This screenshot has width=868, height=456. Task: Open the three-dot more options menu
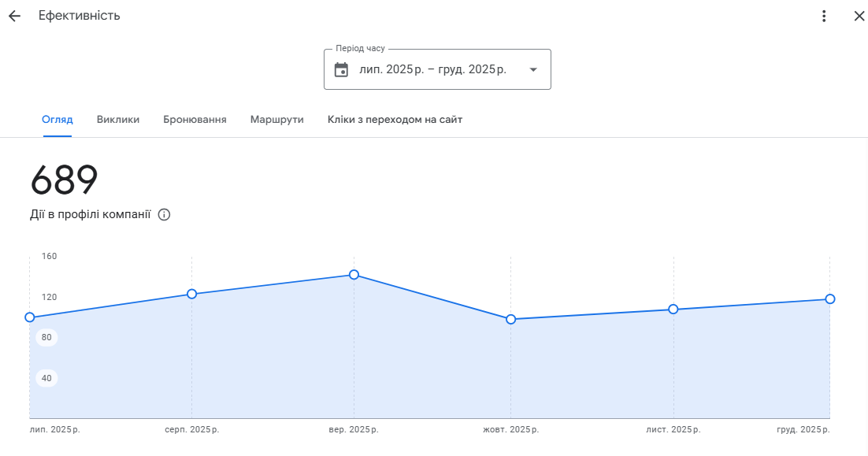[x=824, y=16]
